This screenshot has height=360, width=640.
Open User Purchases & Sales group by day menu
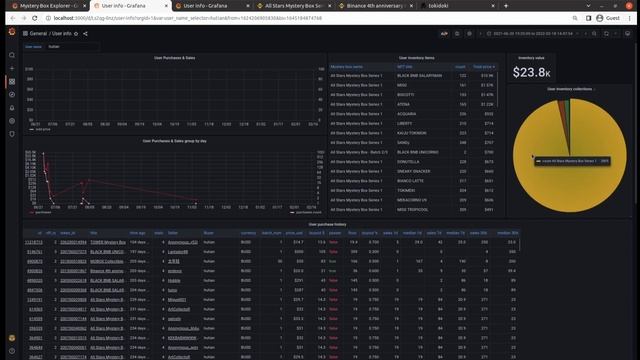(174, 141)
